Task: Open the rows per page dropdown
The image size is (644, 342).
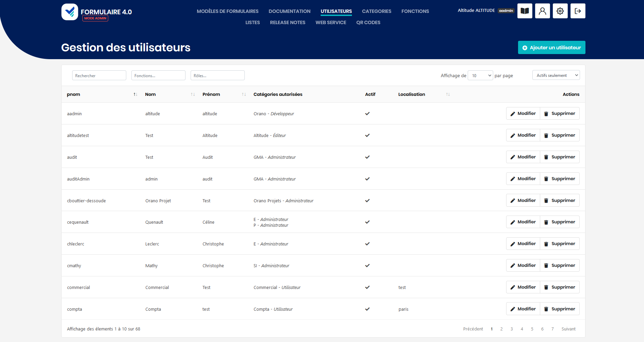Action: pos(480,75)
